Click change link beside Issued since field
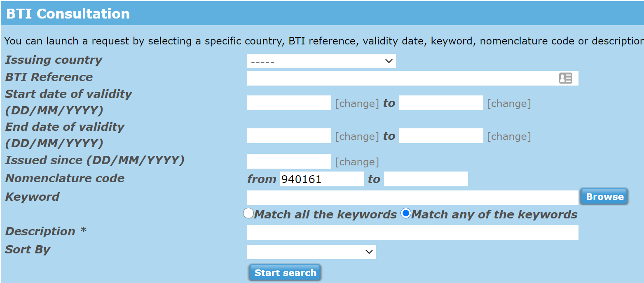The height and width of the screenshot is (283, 644). point(357,162)
